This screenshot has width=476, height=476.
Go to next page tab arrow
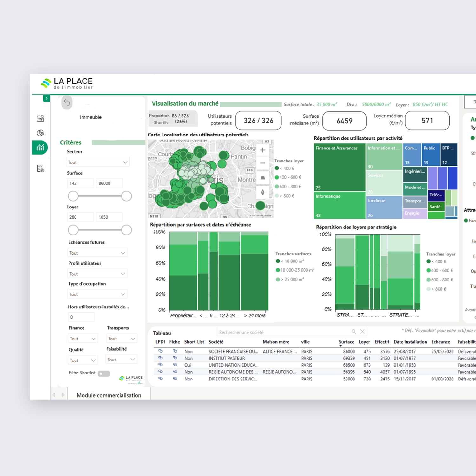(x=63, y=395)
